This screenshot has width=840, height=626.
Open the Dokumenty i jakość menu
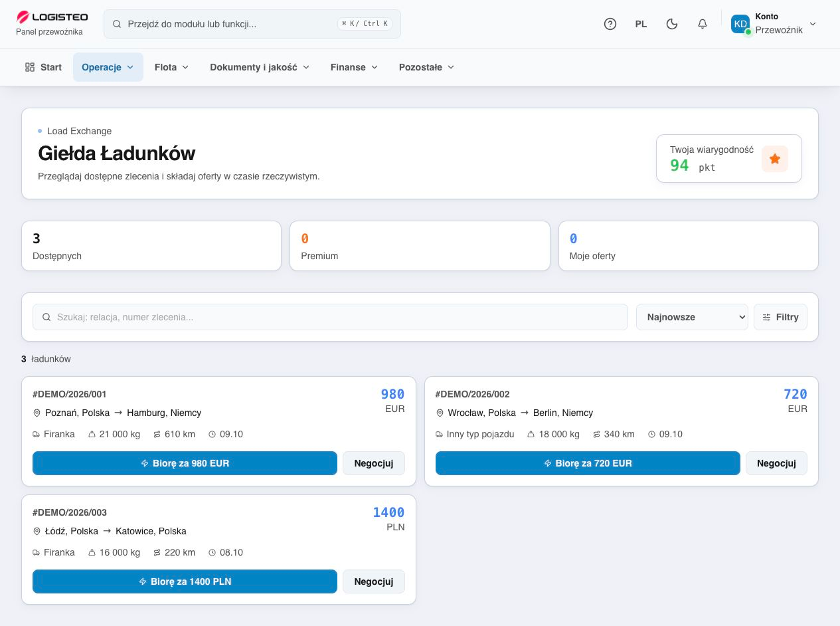tap(260, 67)
